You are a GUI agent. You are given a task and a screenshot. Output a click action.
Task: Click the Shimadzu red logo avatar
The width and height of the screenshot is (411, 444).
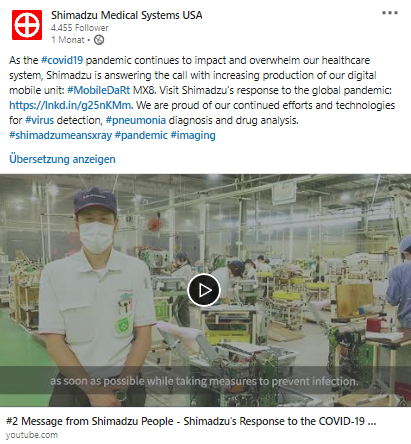[x=27, y=25]
